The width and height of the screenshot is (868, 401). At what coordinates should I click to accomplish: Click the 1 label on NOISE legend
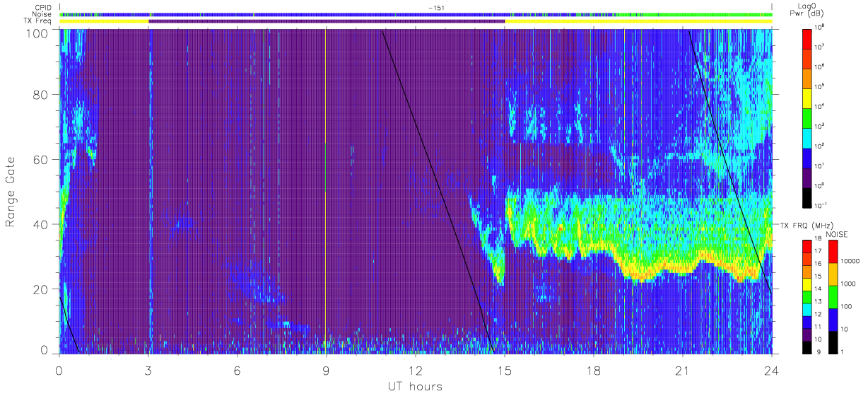[843, 351]
